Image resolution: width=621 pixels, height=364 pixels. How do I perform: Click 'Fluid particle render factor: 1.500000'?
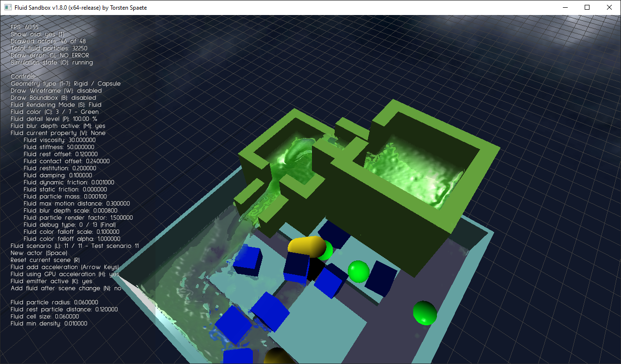pyautogui.click(x=78, y=218)
